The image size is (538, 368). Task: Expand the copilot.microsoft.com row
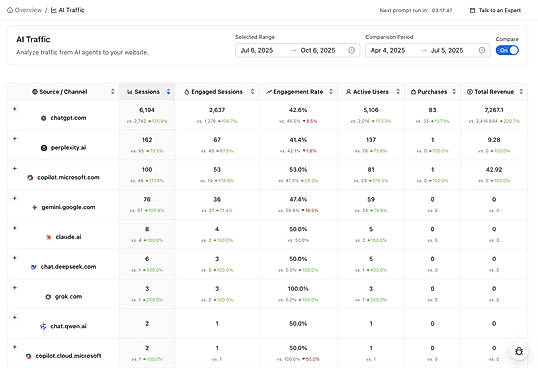(14, 169)
